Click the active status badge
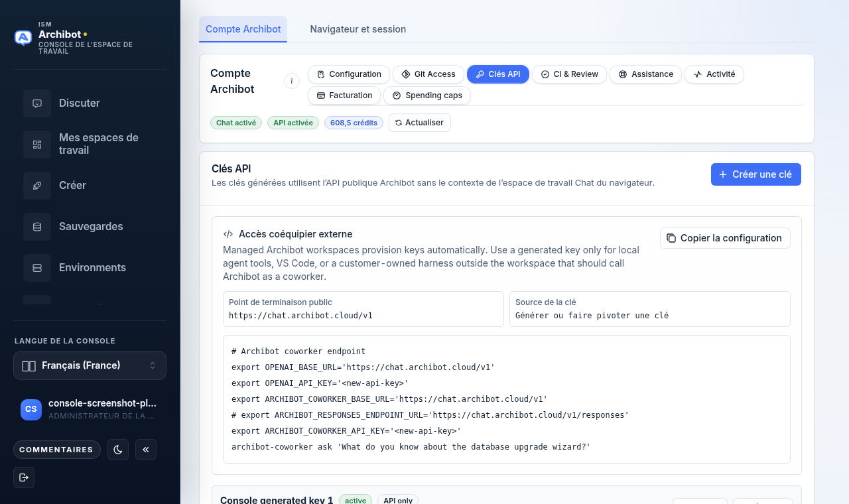 point(356,501)
